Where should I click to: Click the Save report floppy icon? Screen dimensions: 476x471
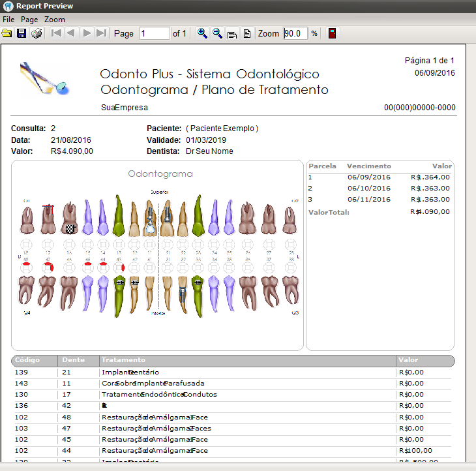pos(22,33)
